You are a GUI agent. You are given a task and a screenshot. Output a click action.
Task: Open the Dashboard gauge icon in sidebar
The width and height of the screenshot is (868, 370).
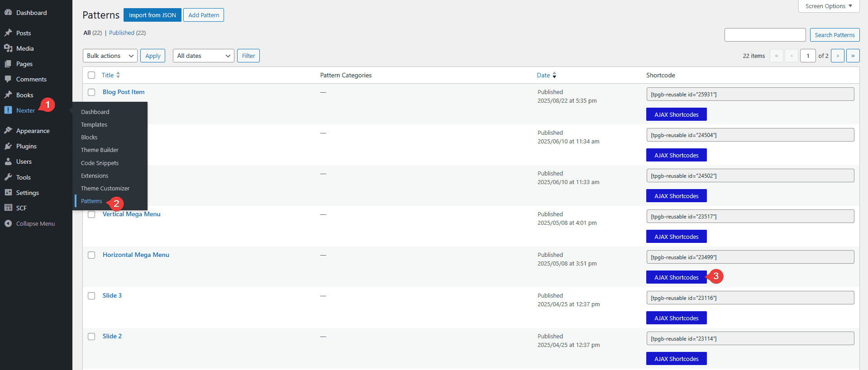8,13
